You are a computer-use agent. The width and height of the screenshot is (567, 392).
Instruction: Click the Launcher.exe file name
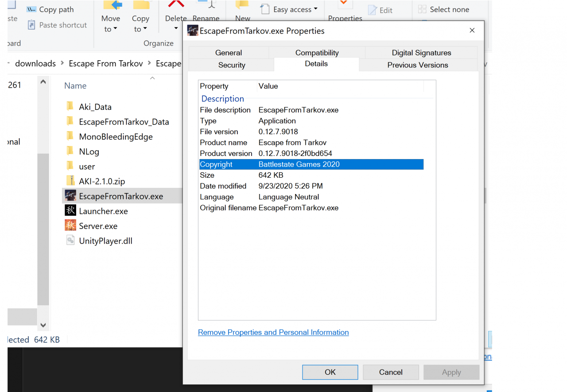103,211
